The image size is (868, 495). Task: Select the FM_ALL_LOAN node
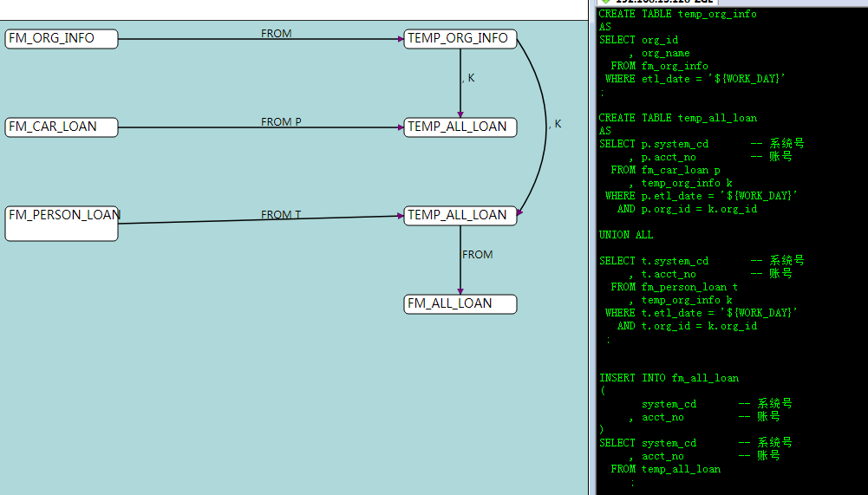pyautogui.click(x=460, y=304)
